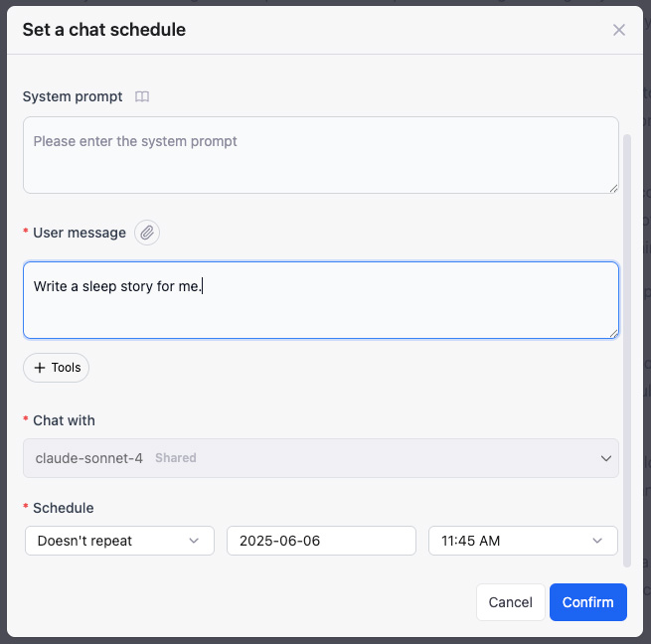Click the "System prompt" label
The width and height of the screenshot is (651, 644).
(73, 96)
